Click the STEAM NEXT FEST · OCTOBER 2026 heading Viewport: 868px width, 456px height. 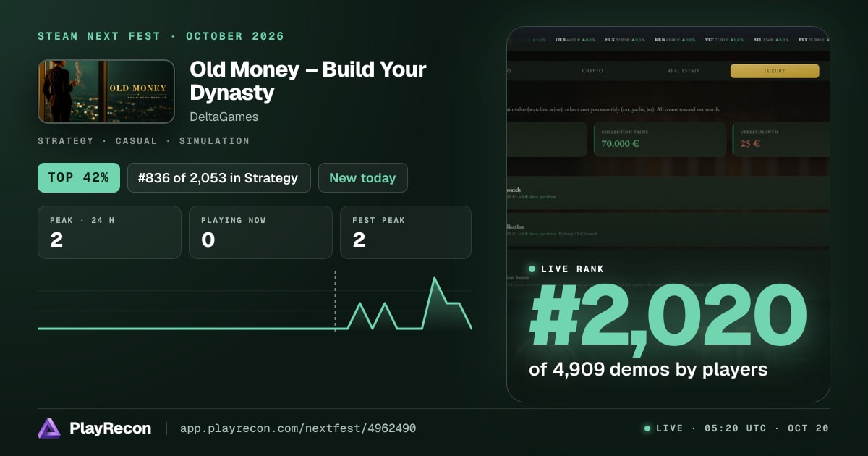161,36
